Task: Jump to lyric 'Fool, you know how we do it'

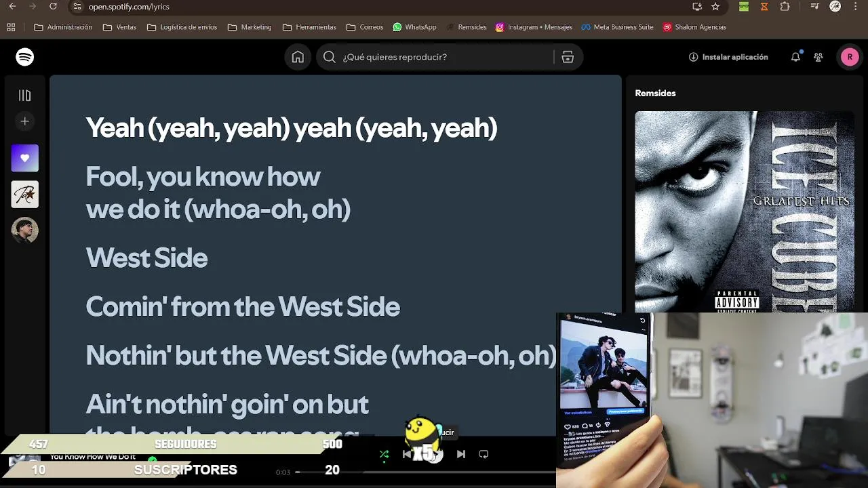Action: [x=218, y=192]
